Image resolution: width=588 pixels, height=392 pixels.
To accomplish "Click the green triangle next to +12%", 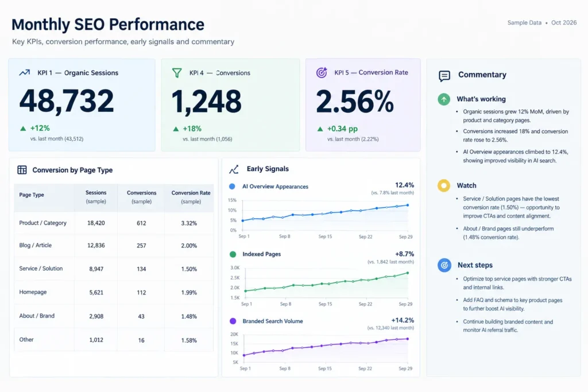I will point(23,129).
